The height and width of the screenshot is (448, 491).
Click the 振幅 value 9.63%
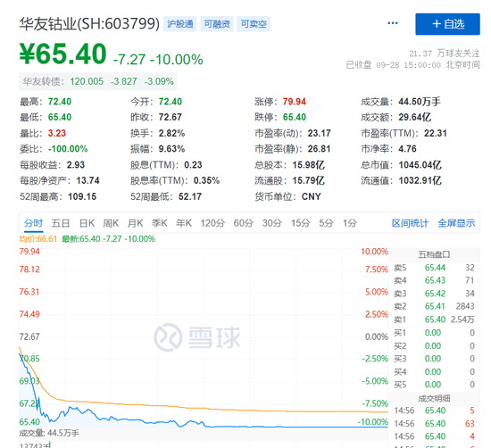point(171,149)
